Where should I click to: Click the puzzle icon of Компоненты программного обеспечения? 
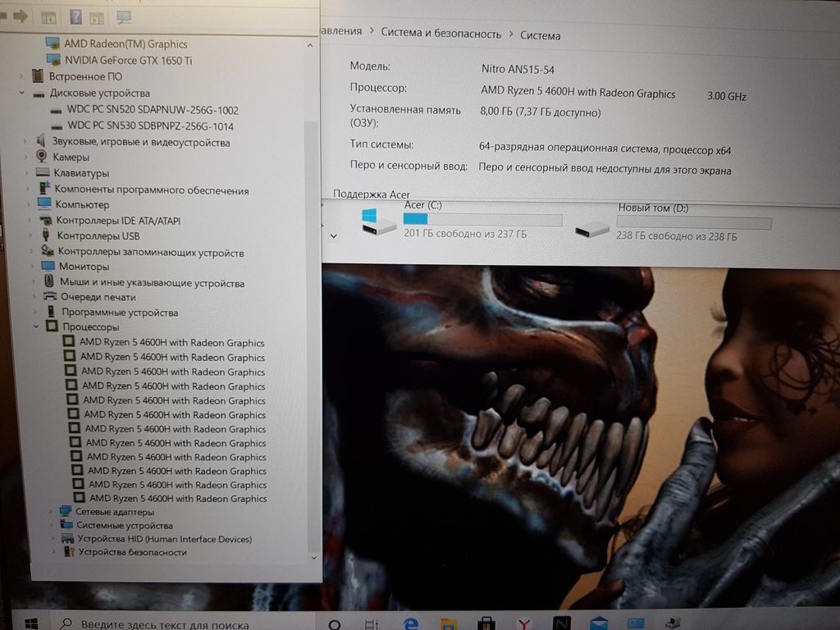[44, 189]
